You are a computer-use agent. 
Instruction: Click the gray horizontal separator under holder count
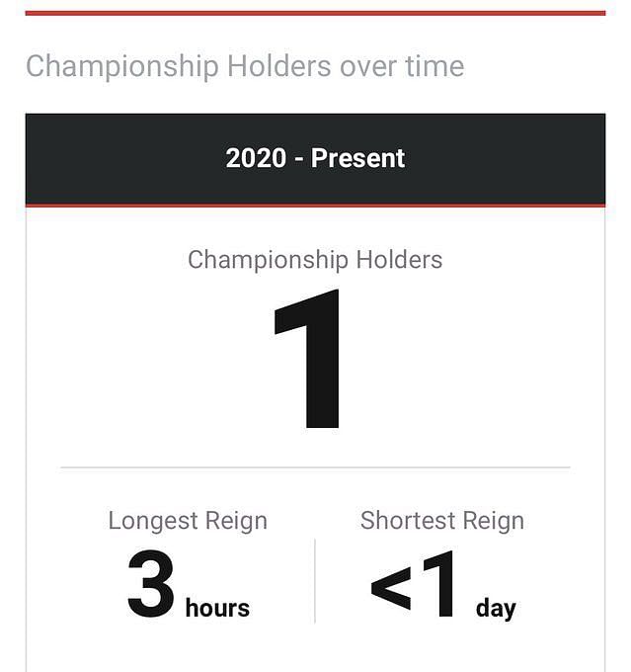[315, 467]
